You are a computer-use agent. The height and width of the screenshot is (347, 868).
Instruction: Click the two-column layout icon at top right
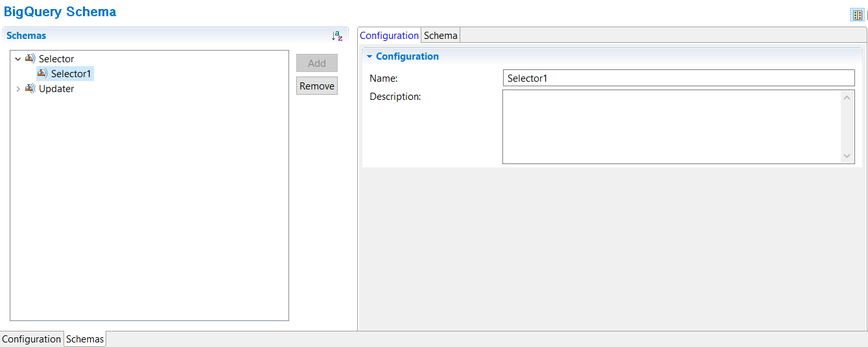(x=857, y=15)
